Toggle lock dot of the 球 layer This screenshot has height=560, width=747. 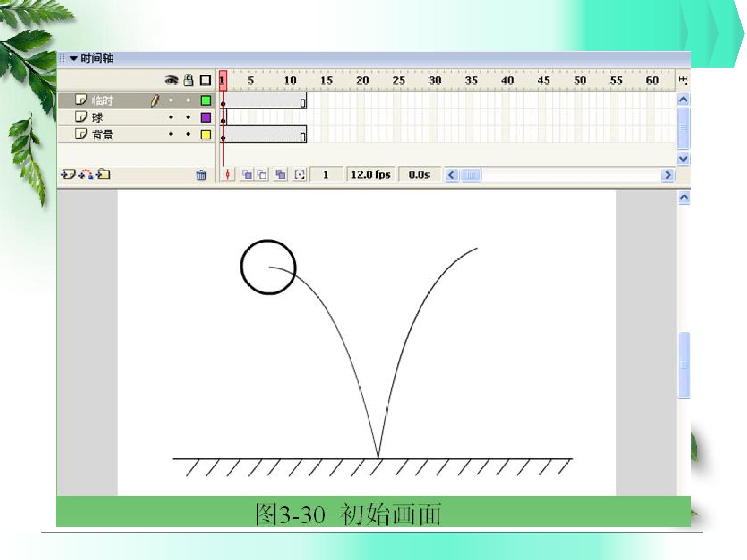188,117
